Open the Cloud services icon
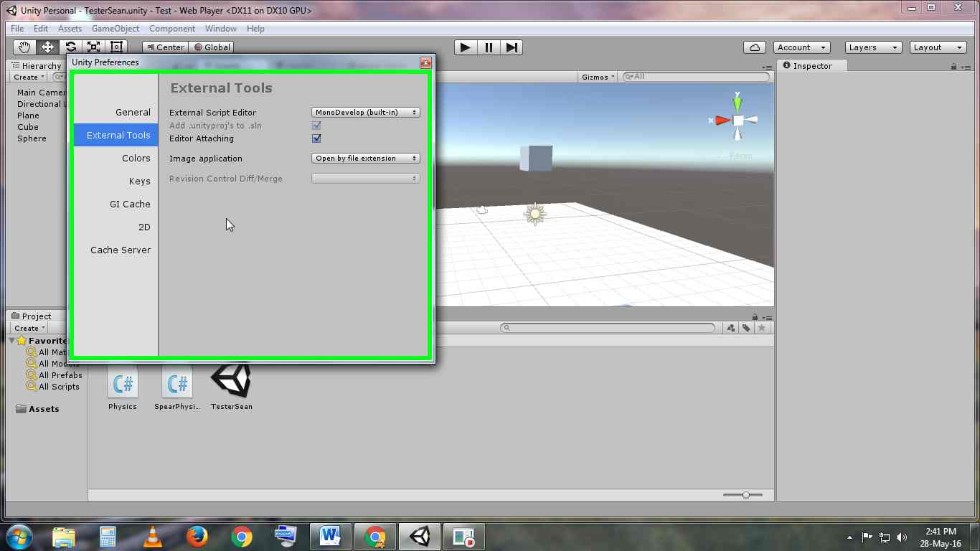Image resolution: width=980 pixels, height=551 pixels. [755, 47]
